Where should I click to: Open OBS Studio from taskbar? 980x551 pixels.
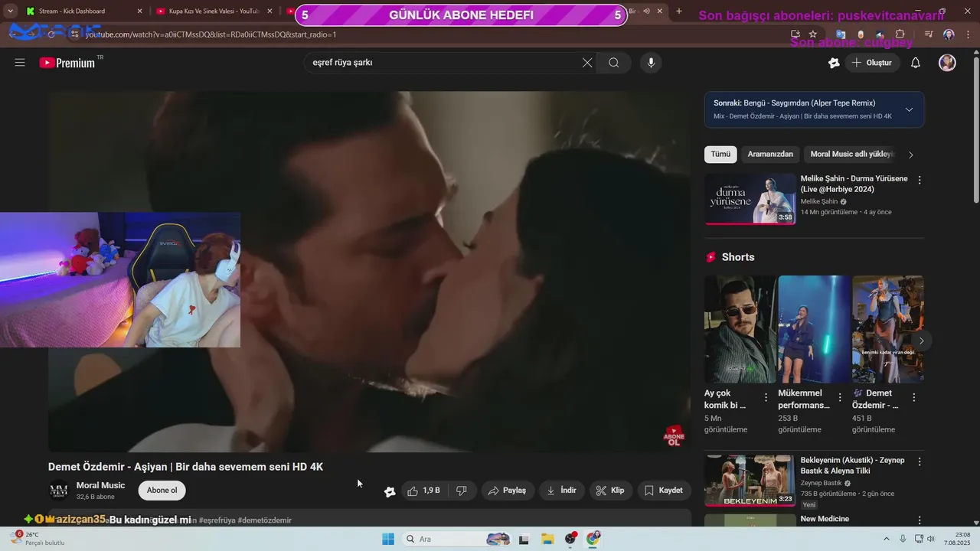coord(570,539)
